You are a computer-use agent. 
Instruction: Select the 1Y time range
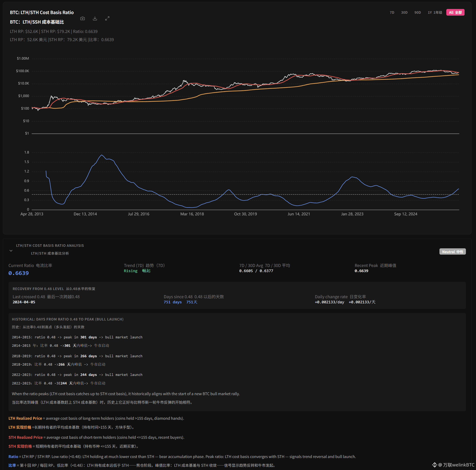click(435, 12)
